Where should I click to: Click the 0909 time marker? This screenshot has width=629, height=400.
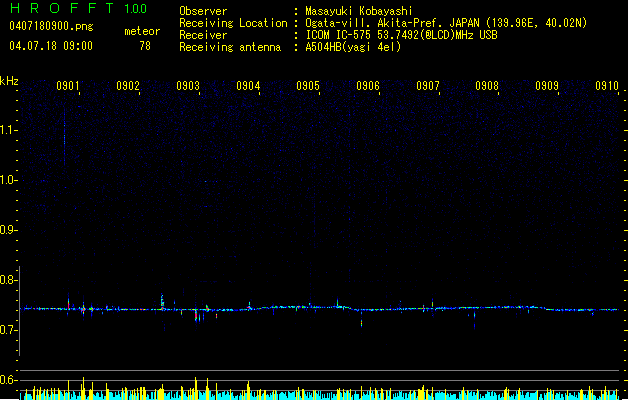(547, 86)
